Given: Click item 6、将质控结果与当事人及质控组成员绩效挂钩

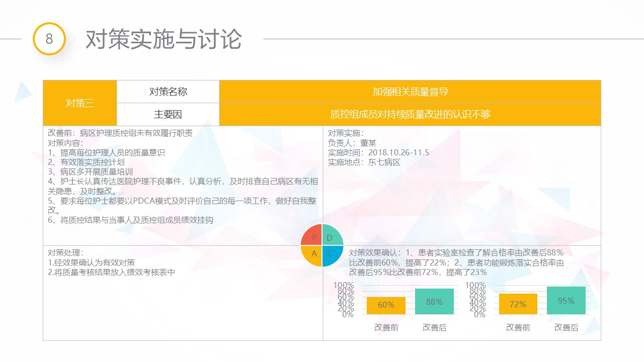Looking at the screenshot, I should (131, 220).
